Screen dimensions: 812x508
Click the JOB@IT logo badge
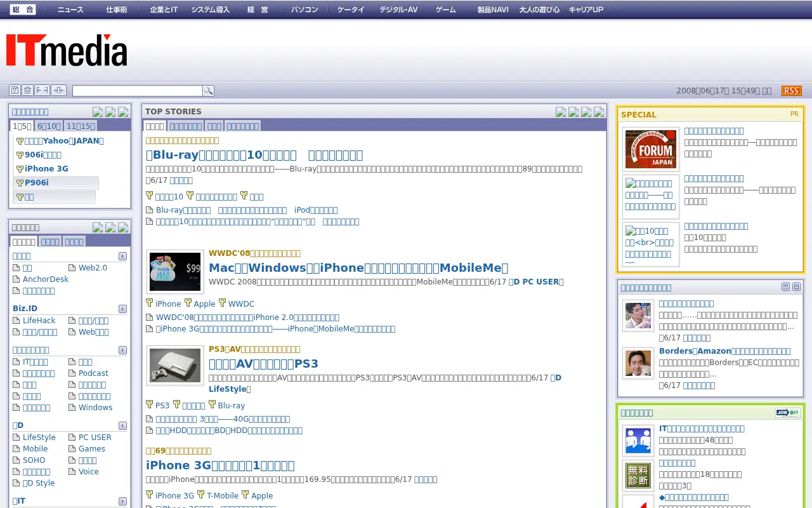click(x=787, y=413)
